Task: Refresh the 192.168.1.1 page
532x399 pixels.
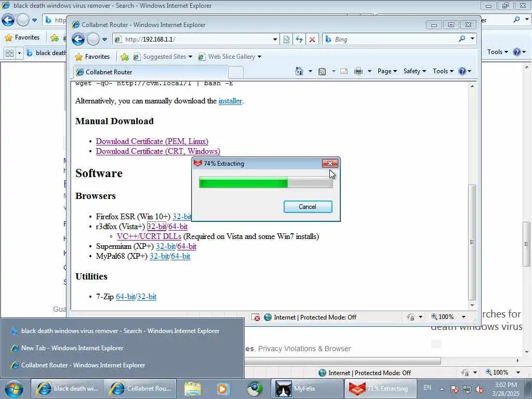Action: coord(299,39)
